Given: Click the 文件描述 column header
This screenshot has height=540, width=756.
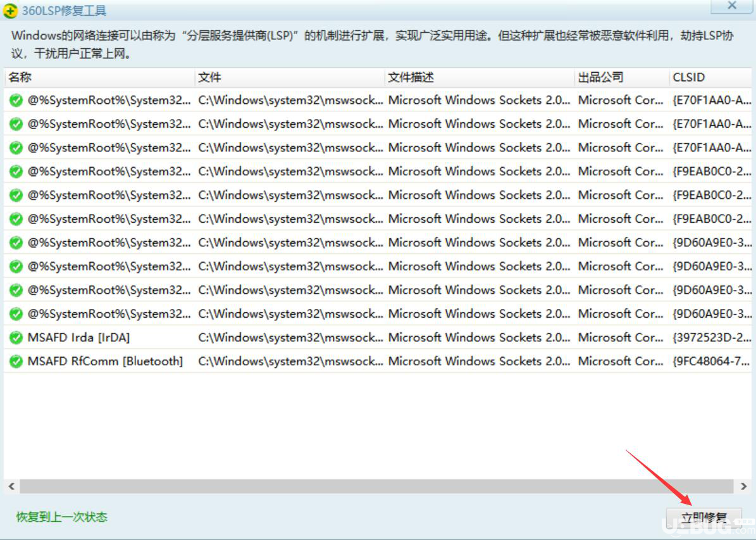Looking at the screenshot, I should click(480, 77).
